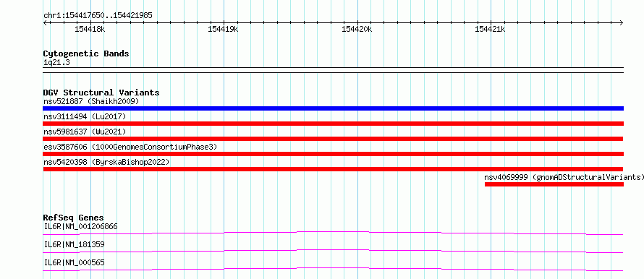Click the IL6R NM_001206866 magenta transcript line
Screen dimensions: 644x279
click(x=333, y=233)
